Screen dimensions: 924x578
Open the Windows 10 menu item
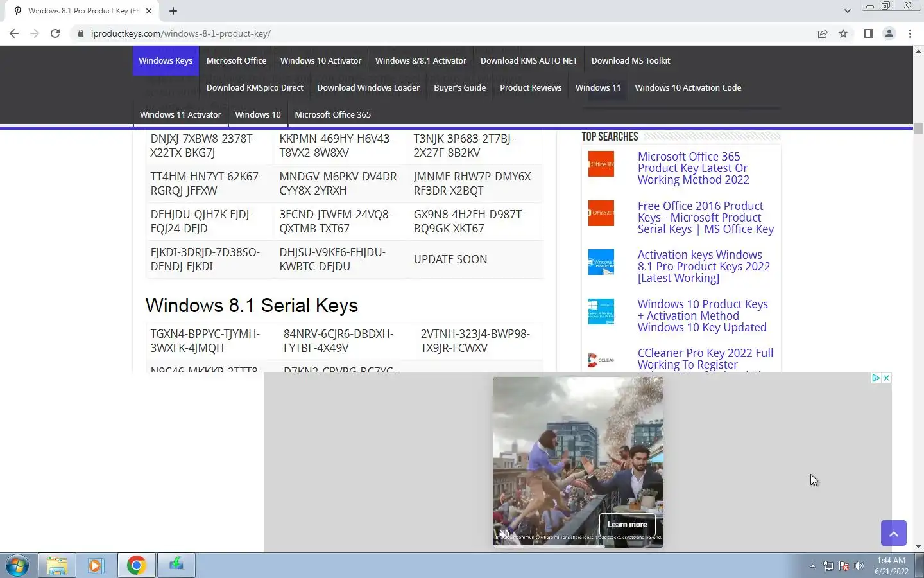click(258, 114)
